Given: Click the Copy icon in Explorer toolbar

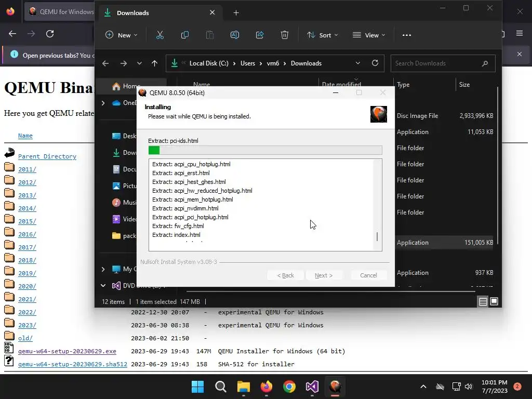Looking at the screenshot, I should [x=185, y=35].
